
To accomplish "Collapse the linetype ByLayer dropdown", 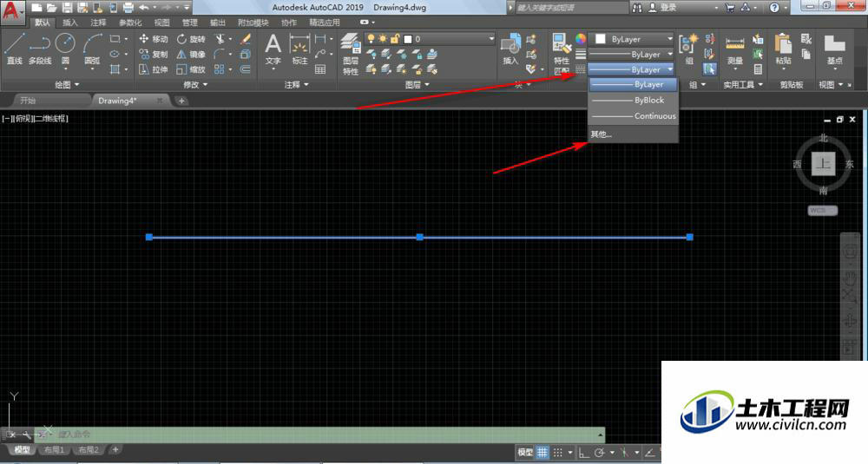I will (x=631, y=69).
